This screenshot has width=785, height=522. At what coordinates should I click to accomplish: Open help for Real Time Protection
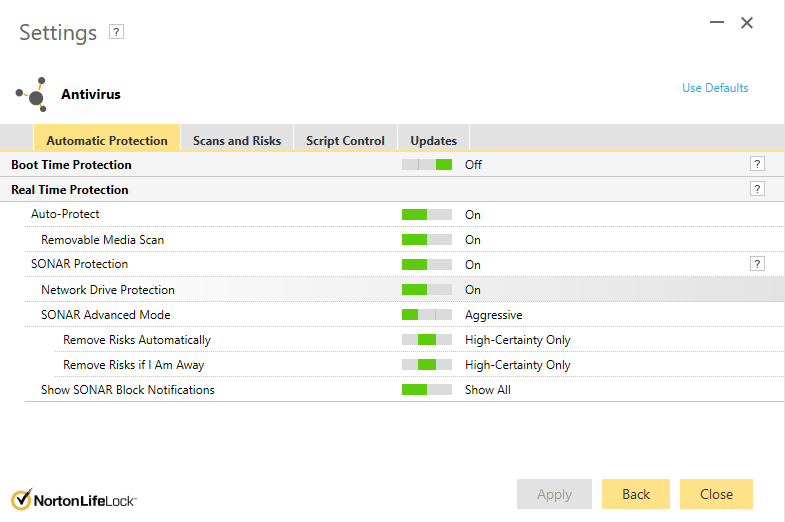coord(757,189)
